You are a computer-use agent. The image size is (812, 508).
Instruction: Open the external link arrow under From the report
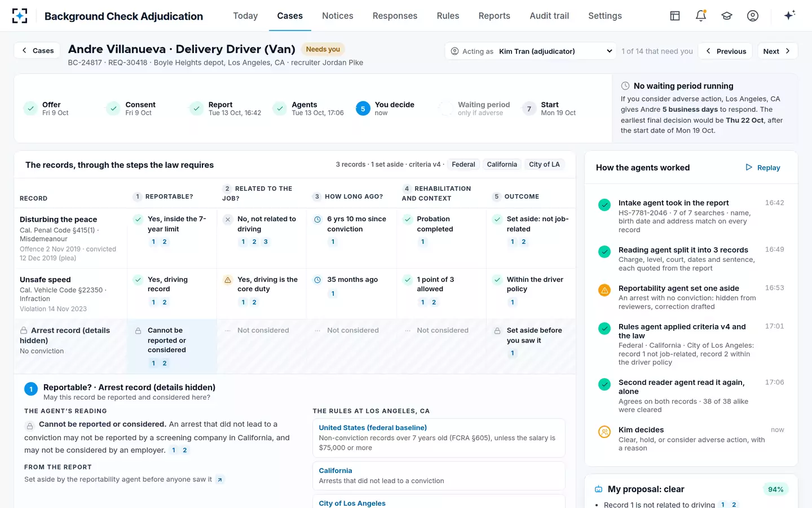click(220, 480)
